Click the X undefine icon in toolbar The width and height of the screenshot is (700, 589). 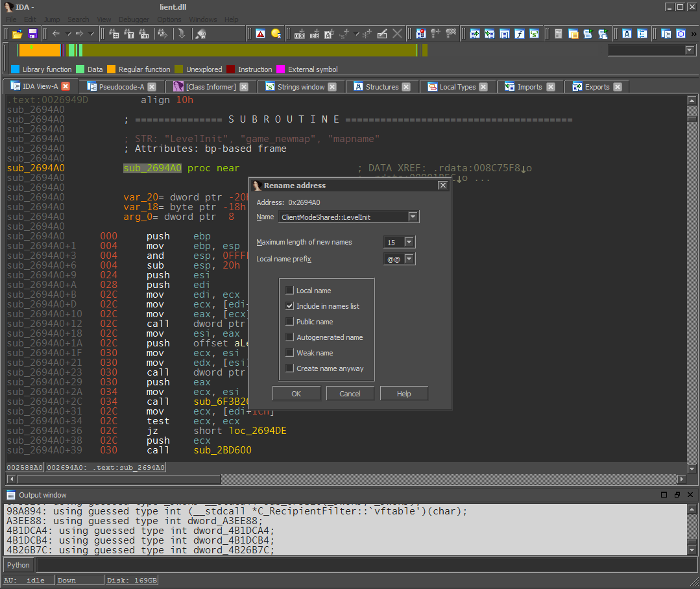397,34
